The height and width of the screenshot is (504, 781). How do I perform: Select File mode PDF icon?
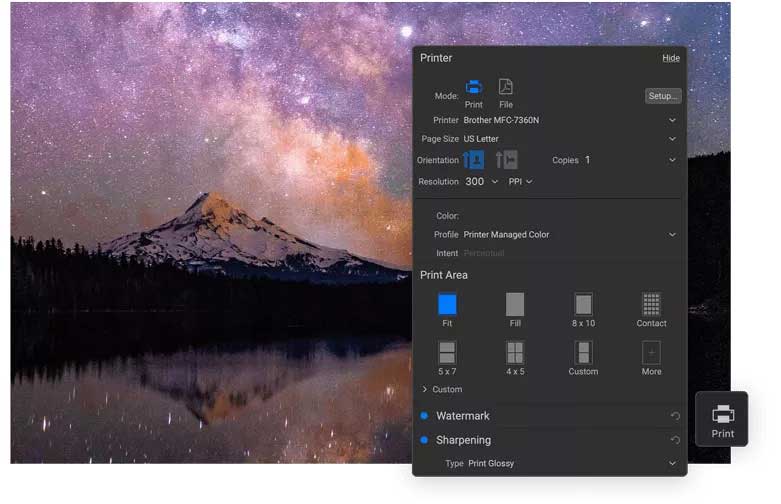click(x=506, y=87)
